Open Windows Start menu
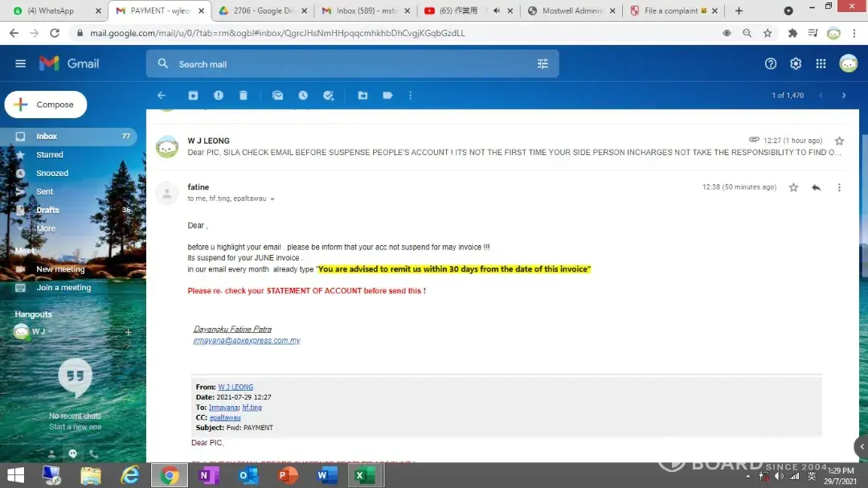 tap(15, 475)
